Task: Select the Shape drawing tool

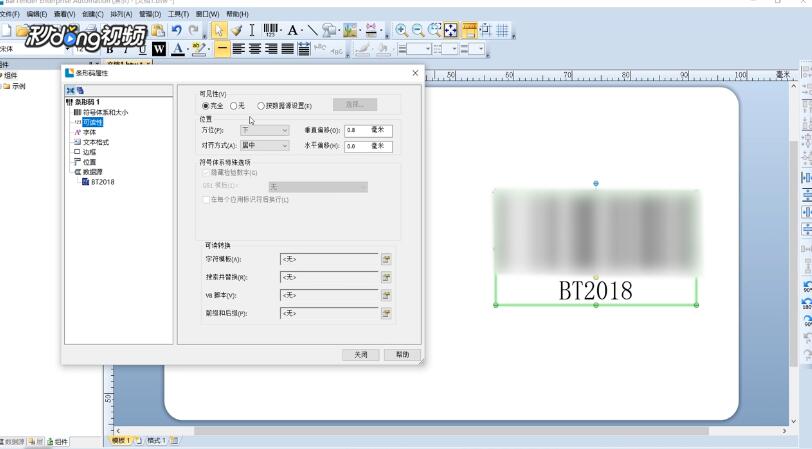Action: [328, 30]
